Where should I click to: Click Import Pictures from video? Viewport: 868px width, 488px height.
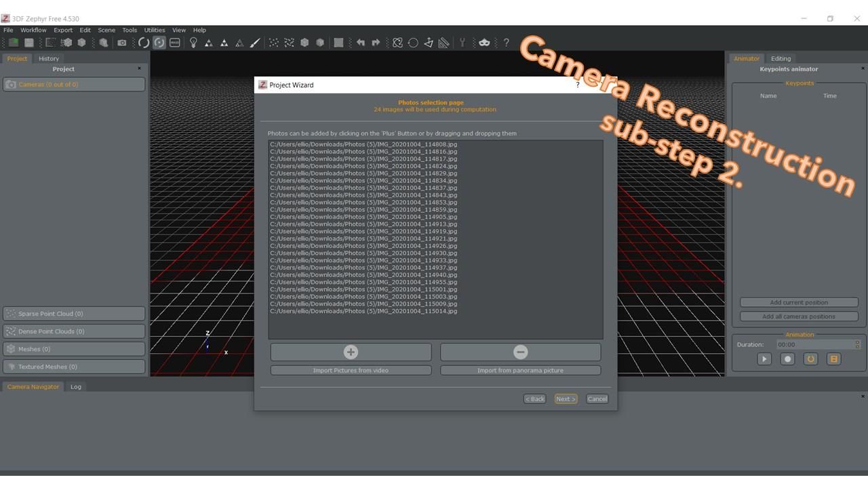click(351, 370)
